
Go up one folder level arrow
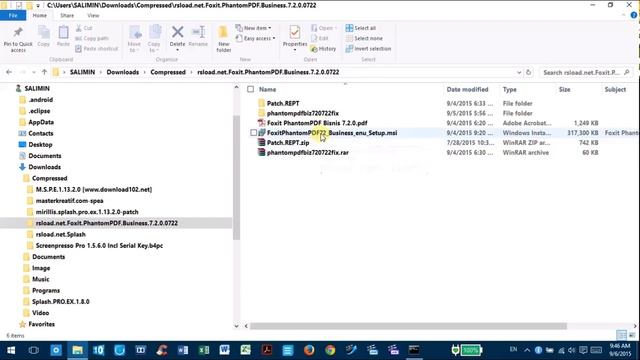(44, 72)
